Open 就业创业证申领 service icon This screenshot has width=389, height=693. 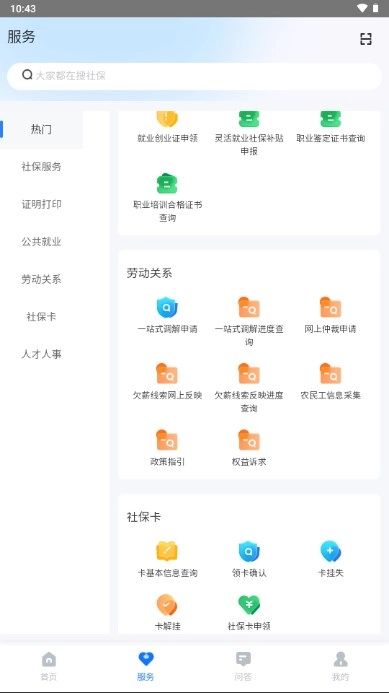[x=167, y=118]
